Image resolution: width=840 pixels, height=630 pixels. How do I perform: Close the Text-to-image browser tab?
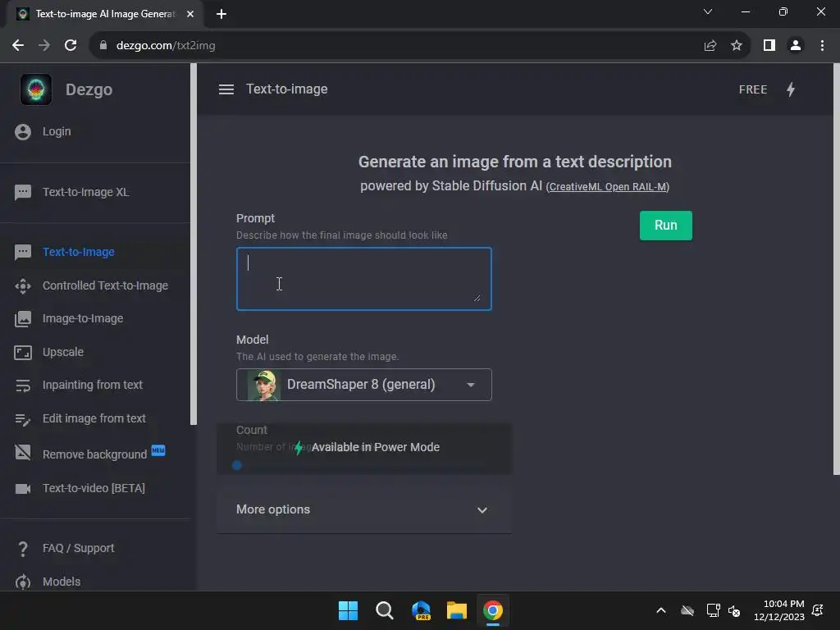(190, 14)
